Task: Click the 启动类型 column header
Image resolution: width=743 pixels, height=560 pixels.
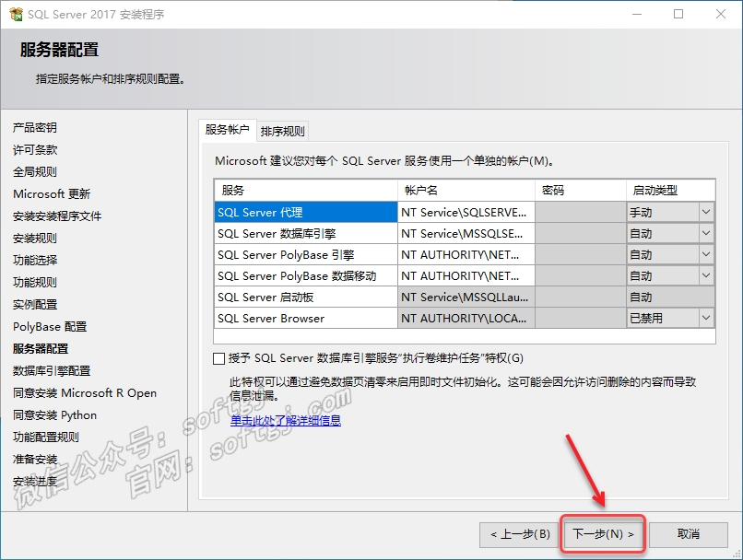Action: click(x=670, y=191)
